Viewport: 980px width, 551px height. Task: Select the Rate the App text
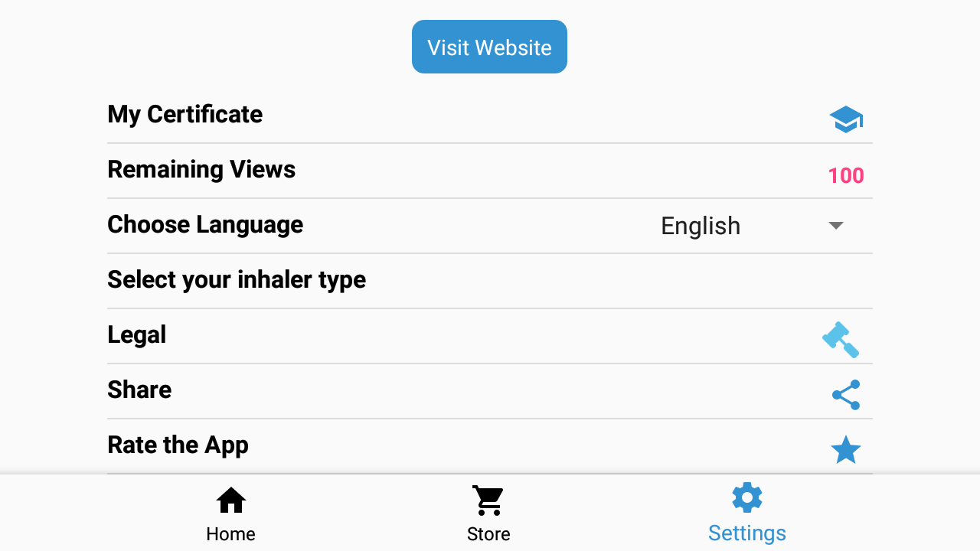[178, 445]
